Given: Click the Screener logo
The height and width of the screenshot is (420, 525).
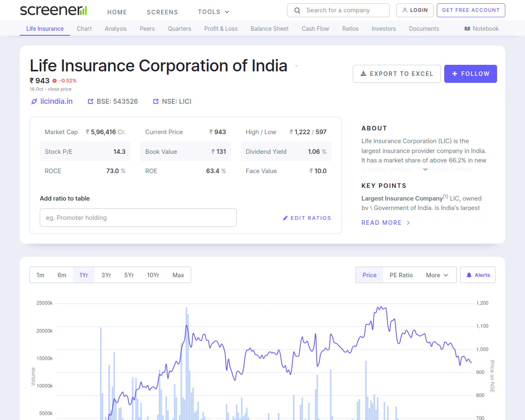Looking at the screenshot, I should 53,10.
